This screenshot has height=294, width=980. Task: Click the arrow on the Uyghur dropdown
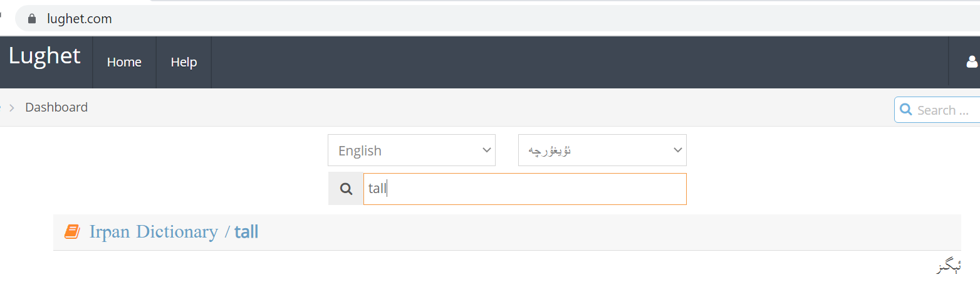[x=677, y=150]
